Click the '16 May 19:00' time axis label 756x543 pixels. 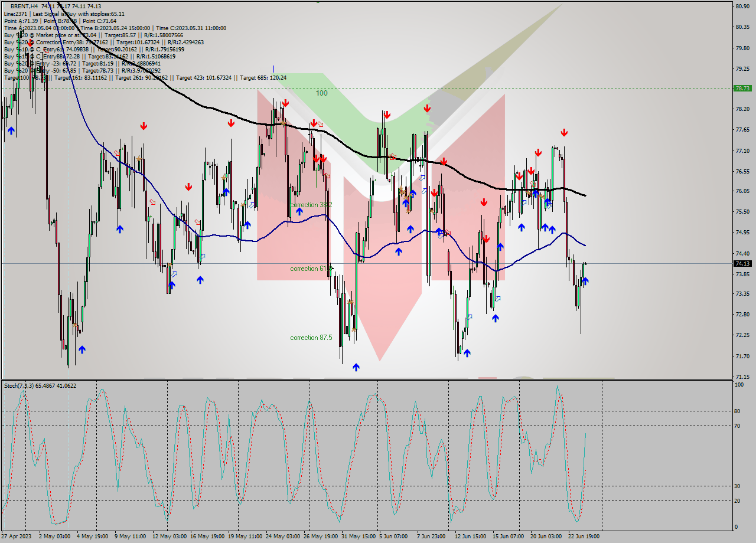(207, 537)
